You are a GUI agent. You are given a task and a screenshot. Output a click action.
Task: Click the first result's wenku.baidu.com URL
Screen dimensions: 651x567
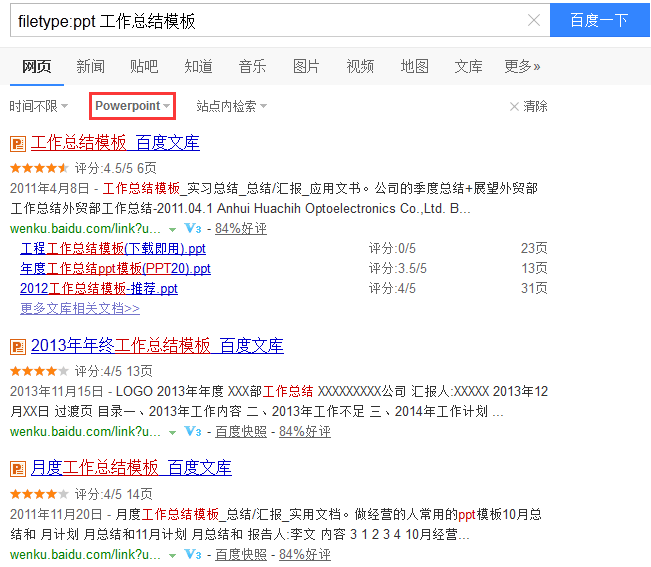click(x=85, y=229)
